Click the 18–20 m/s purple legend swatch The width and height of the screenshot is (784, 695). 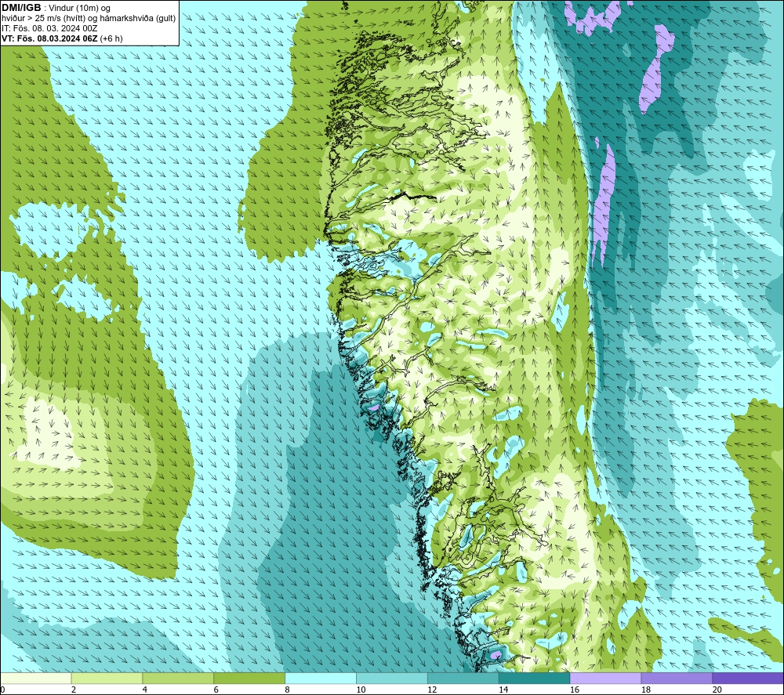click(677, 678)
